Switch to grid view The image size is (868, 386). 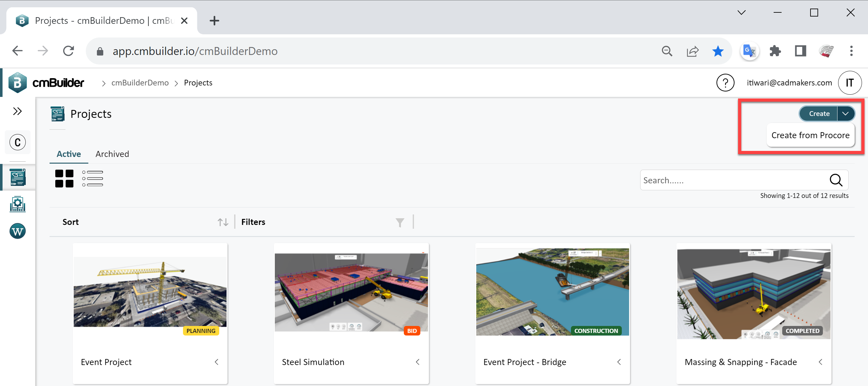64,179
